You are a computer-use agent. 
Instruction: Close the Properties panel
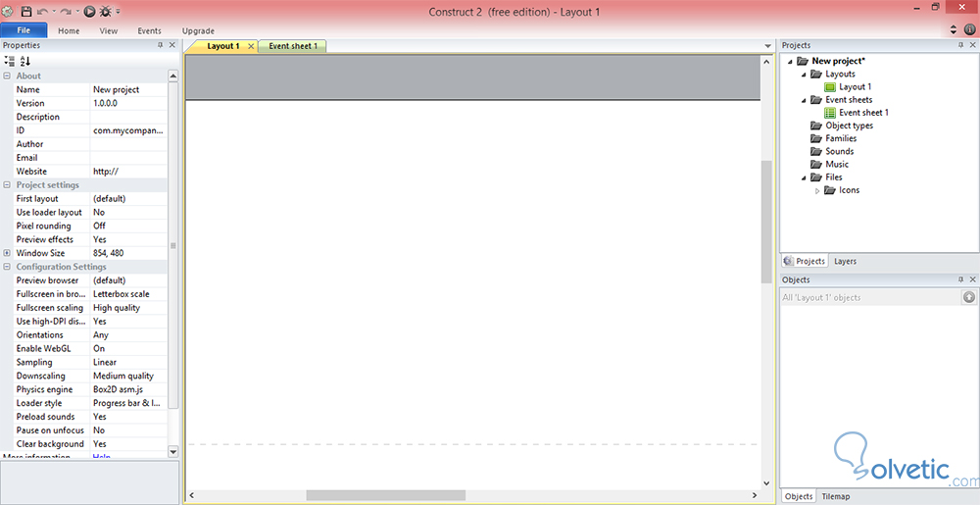(171, 45)
